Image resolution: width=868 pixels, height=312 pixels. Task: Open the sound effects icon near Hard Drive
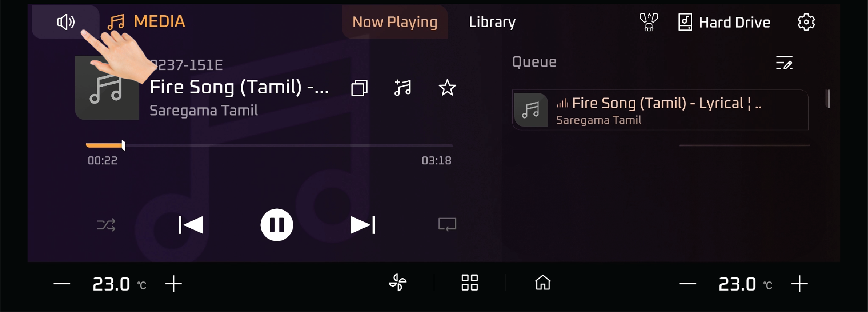coord(649,22)
